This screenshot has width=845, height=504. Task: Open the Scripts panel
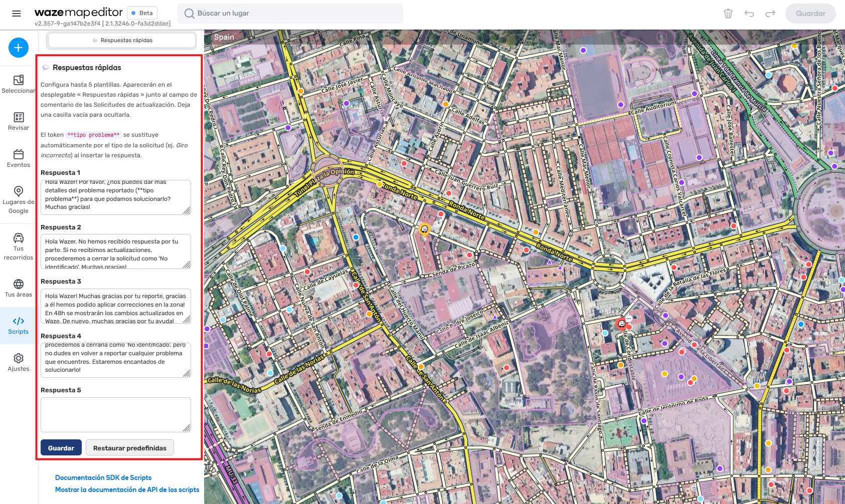coord(19,325)
